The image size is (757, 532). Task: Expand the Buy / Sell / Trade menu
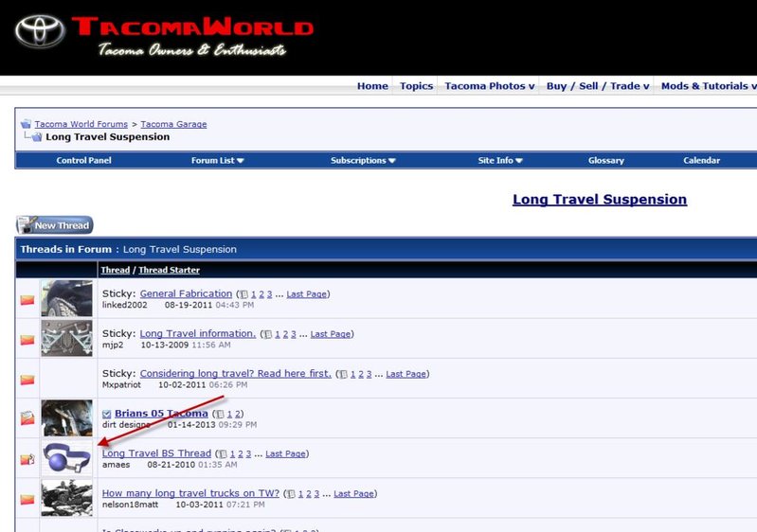click(598, 86)
